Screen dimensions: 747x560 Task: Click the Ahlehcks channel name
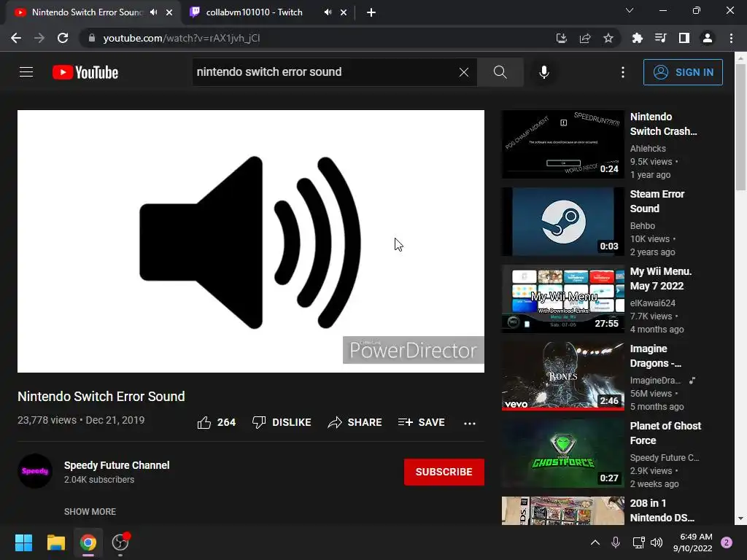[x=648, y=149]
